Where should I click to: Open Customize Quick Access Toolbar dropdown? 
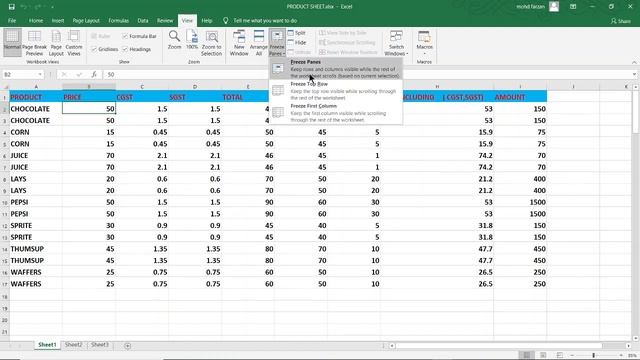pyautogui.click(x=53, y=7)
